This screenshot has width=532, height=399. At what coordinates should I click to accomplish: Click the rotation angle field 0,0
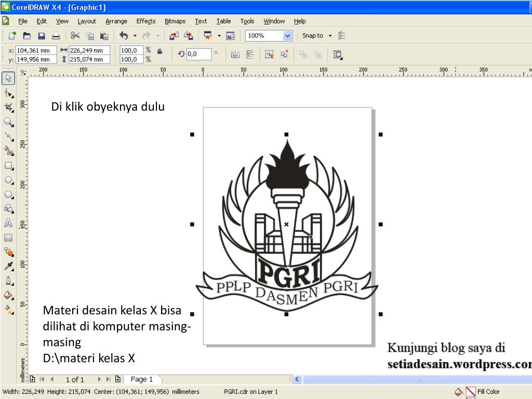coord(198,54)
